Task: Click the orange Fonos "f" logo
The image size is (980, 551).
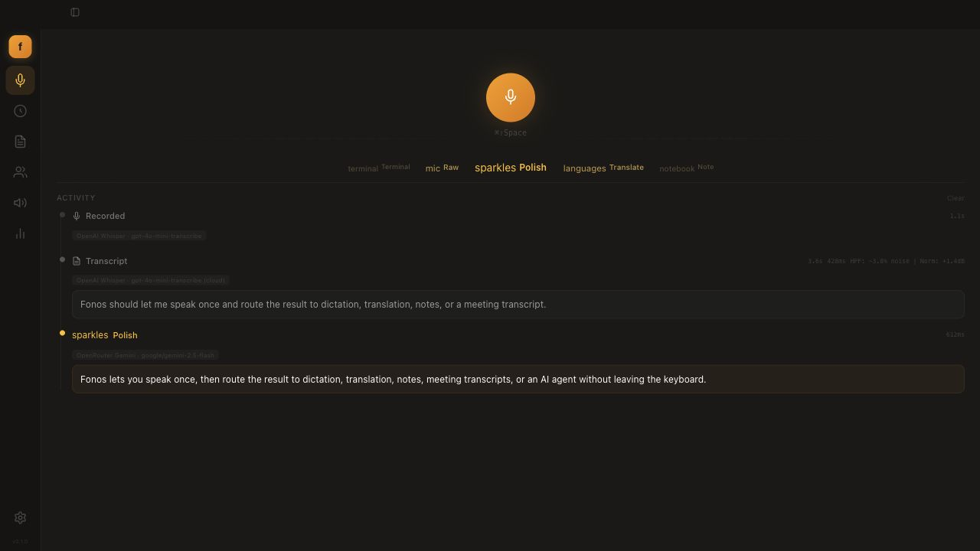Action: pyautogui.click(x=20, y=47)
